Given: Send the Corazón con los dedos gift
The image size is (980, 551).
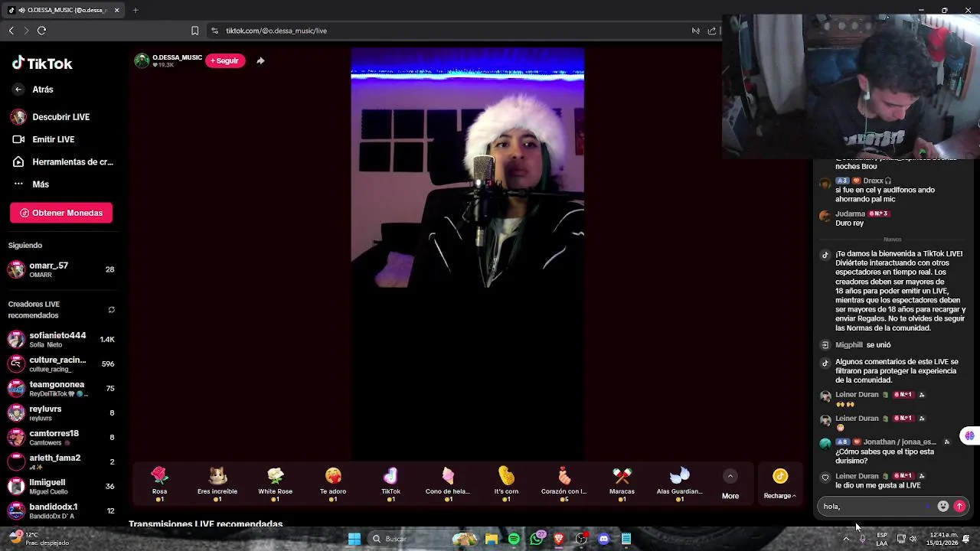Looking at the screenshot, I should click(x=563, y=484).
